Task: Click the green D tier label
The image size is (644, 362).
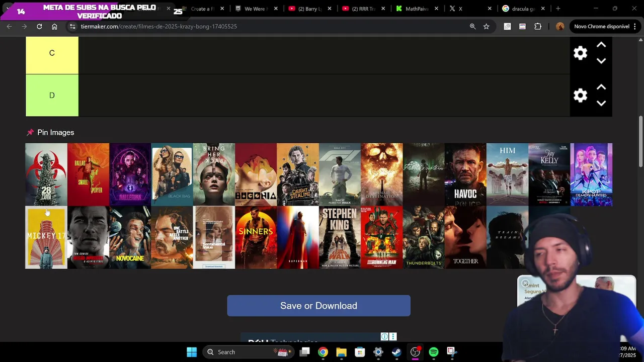Action: point(52,96)
